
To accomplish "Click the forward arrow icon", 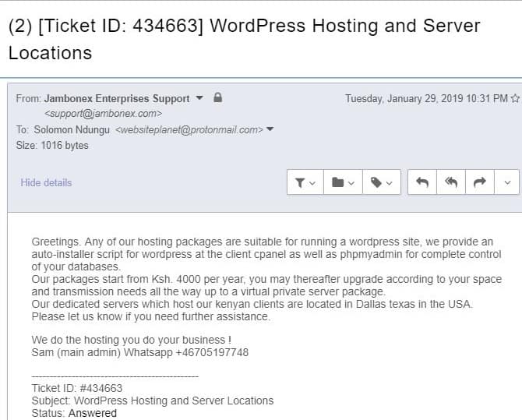I will pos(480,182).
